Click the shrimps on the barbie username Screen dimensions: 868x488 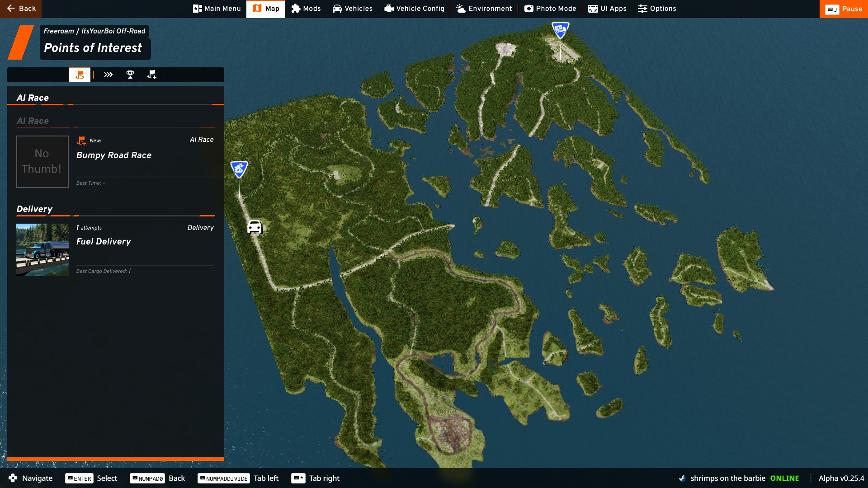(728, 478)
